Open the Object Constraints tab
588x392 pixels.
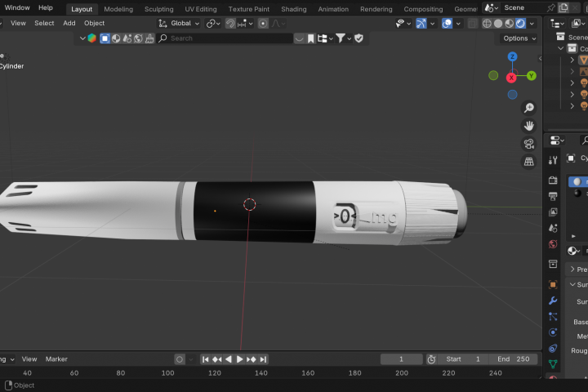(x=553, y=349)
